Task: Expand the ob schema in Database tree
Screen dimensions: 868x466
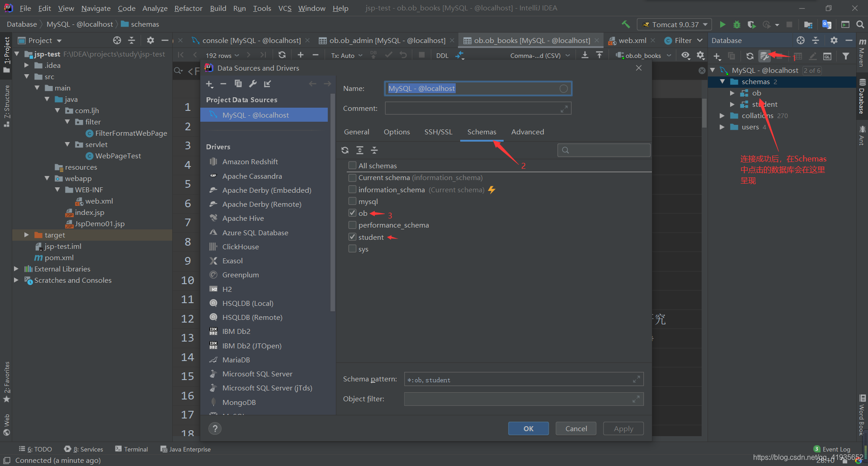Action: click(x=732, y=93)
